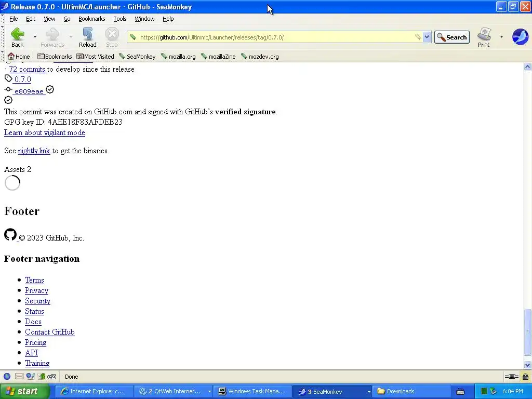Open the Security footer link

tap(37, 301)
